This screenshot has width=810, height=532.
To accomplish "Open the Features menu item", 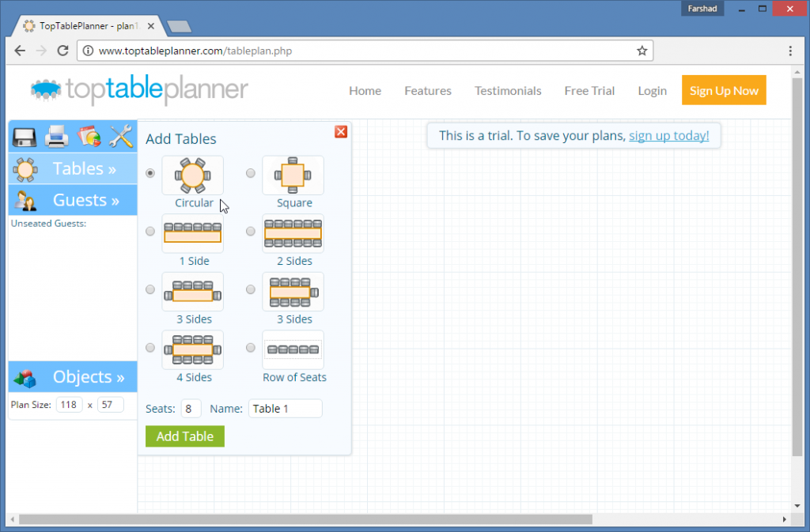I will point(427,91).
